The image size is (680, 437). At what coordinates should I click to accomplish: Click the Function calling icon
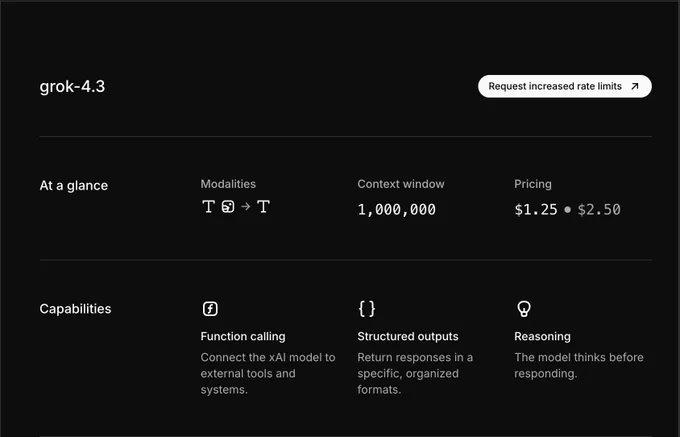click(x=210, y=309)
